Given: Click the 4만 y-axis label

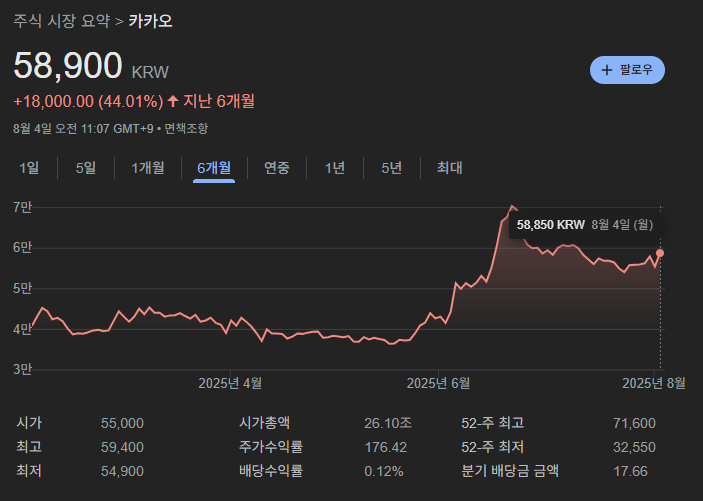Looking at the screenshot, I should [x=22, y=329].
